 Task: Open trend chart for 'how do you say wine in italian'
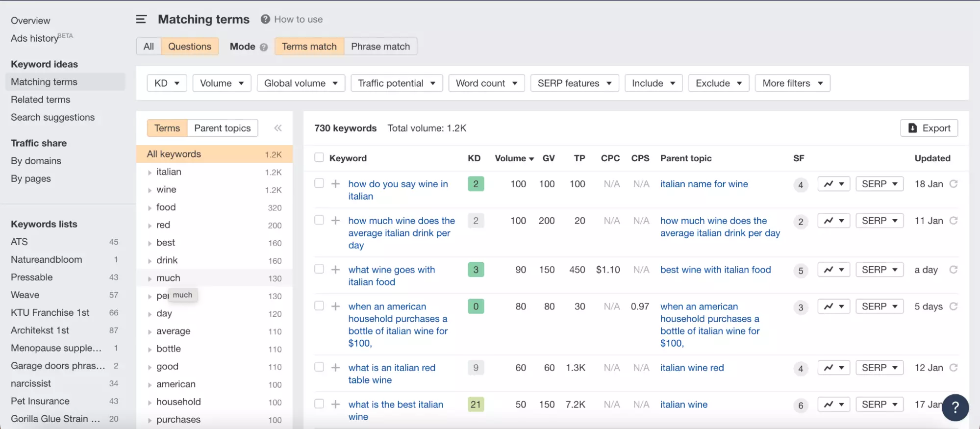pyautogui.click(x=833, y=184)
